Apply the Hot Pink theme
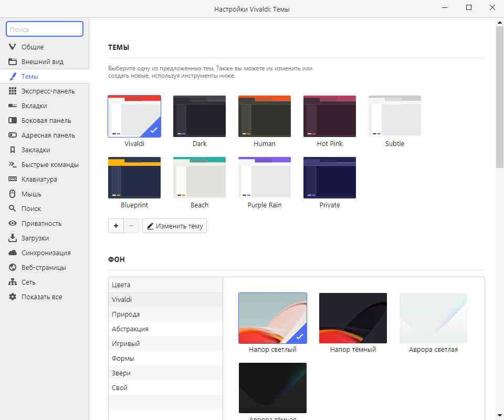This screenshot has height=420, width=504. click(x=330, y=116)
